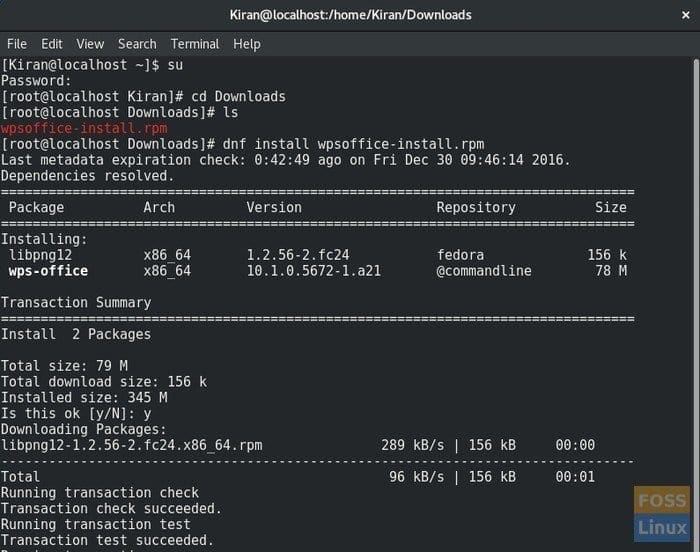Open the View menu

90,44
